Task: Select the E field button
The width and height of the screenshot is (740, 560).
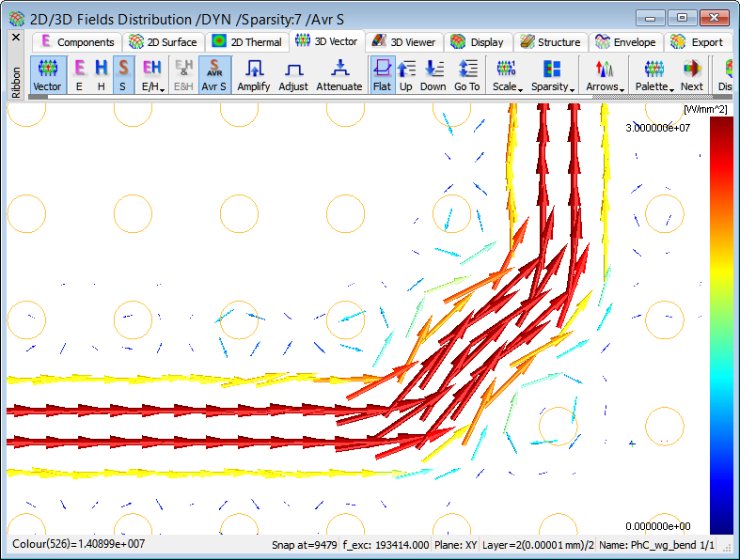Action: tap(79, 75)
